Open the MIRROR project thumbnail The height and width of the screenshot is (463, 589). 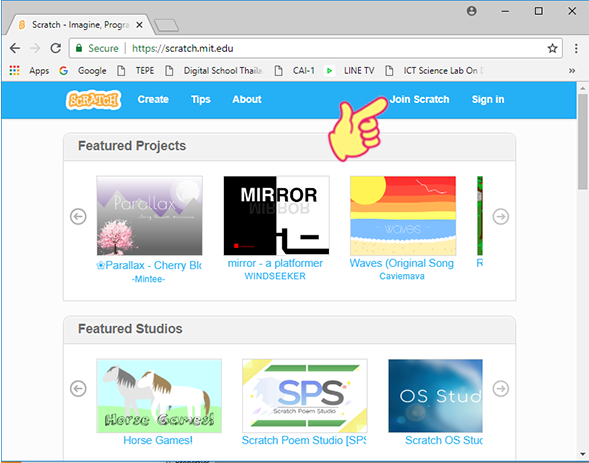276,216
